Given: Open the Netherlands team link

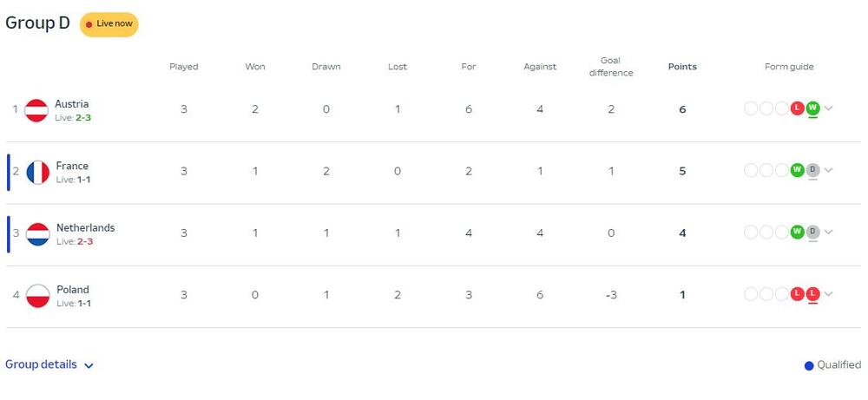Looking at the screenshot, I should (86, 228).
